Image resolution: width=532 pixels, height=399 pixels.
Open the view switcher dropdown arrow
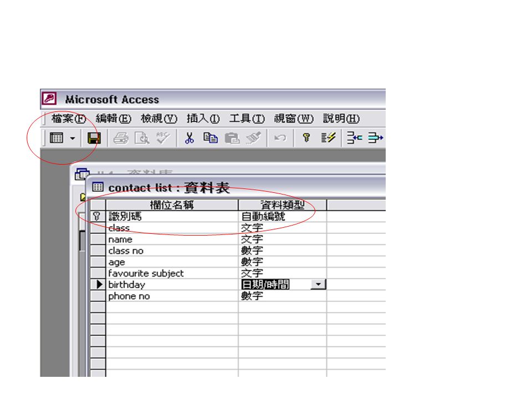click(73, 138)
